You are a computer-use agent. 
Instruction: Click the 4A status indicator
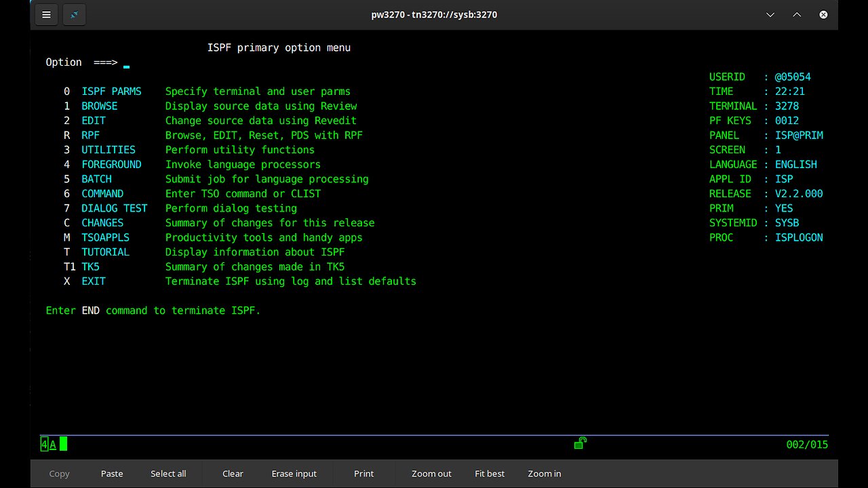pyautogui.click(x=48, y=445)
